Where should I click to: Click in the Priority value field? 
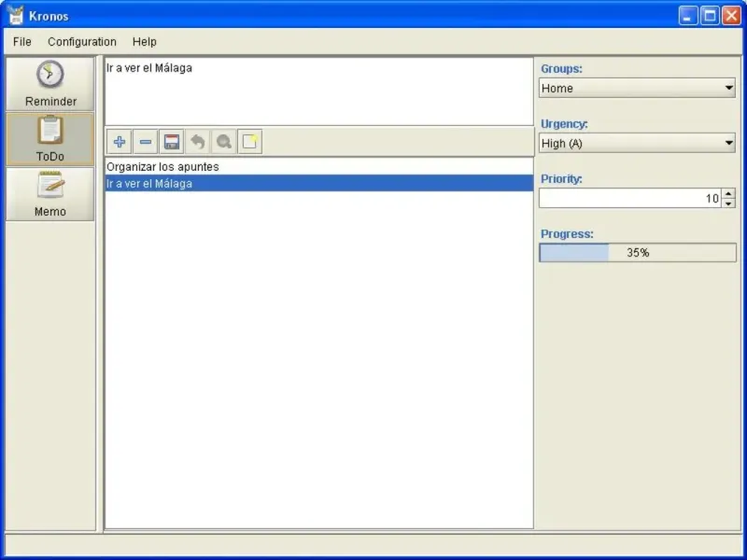tap(630, 198)
